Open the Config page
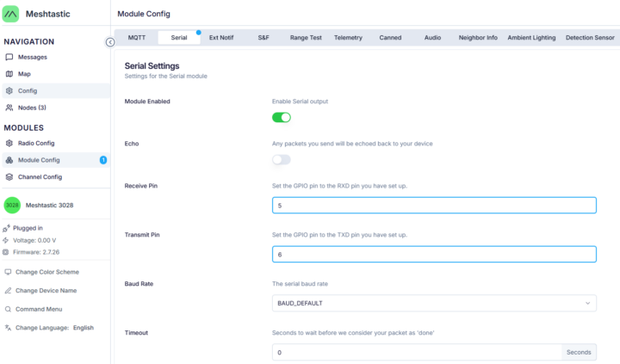The height and width of the screenshot is (364, 620). (56, 90)
